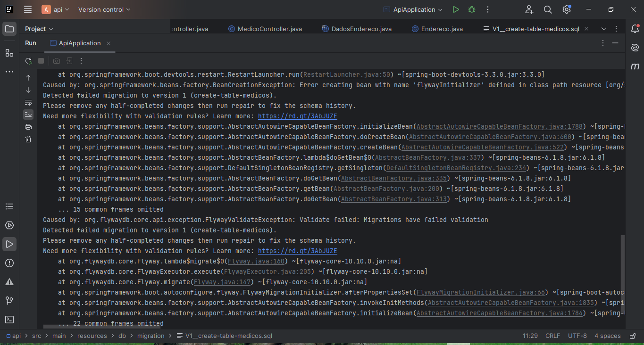
Task: Open the api project dropdown
Action: click(56, 9)
